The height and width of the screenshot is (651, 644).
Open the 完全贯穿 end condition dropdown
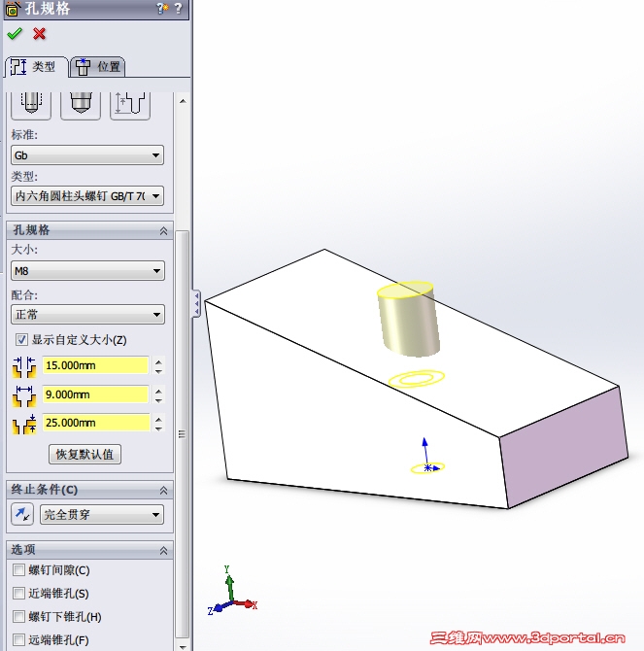click(x=102, y=515)
